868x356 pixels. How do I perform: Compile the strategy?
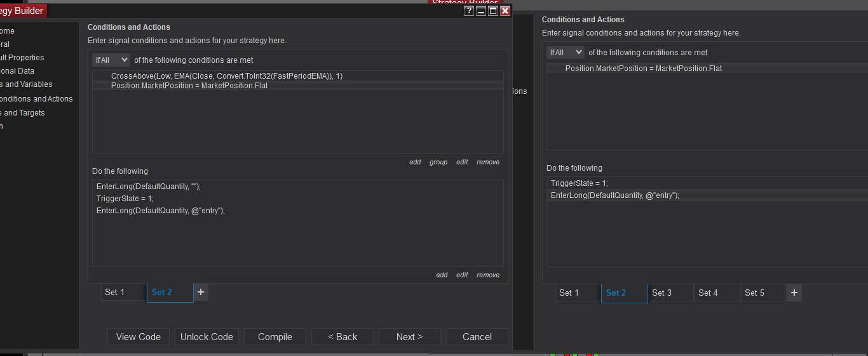pyautogui.click(x=275, y=337)
